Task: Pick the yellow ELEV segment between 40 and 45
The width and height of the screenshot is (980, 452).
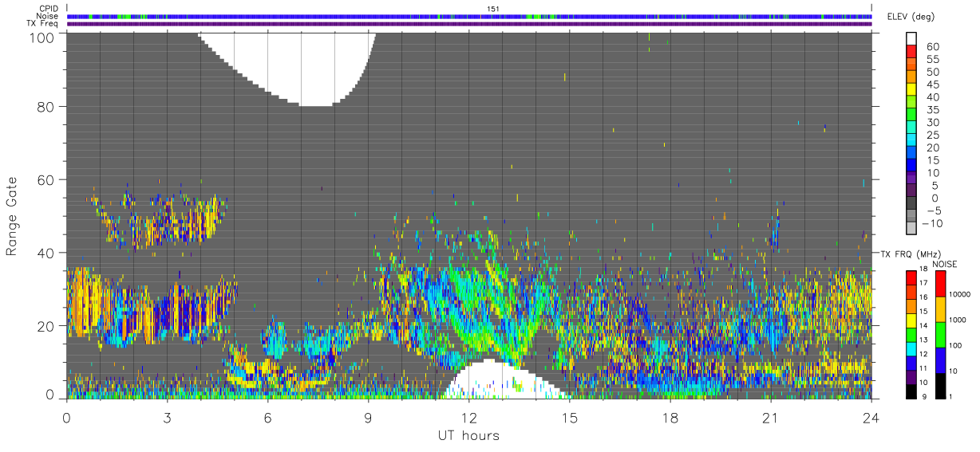Action: pyautogui.click(x=912, y=89)
